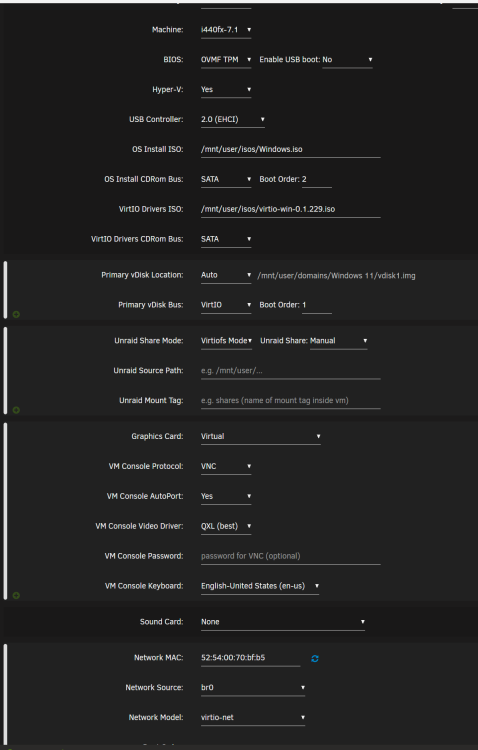Edit Primary vDisk Boot Order field
The image size is (478, 750).
(x=316, y=305)
